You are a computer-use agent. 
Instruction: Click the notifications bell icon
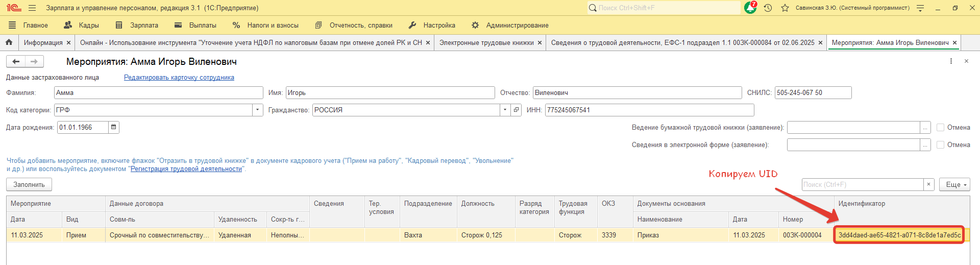point(750,8)
